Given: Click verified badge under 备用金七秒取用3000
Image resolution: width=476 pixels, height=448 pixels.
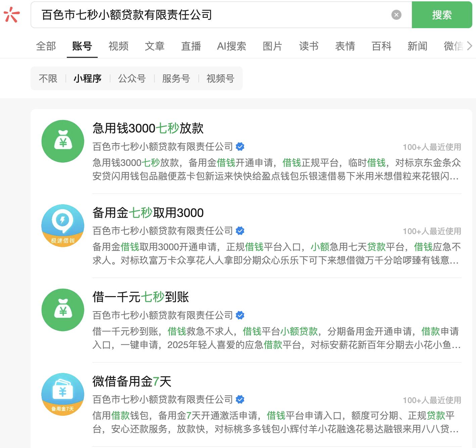Looking at the screenshot, I should click(240, 231).
